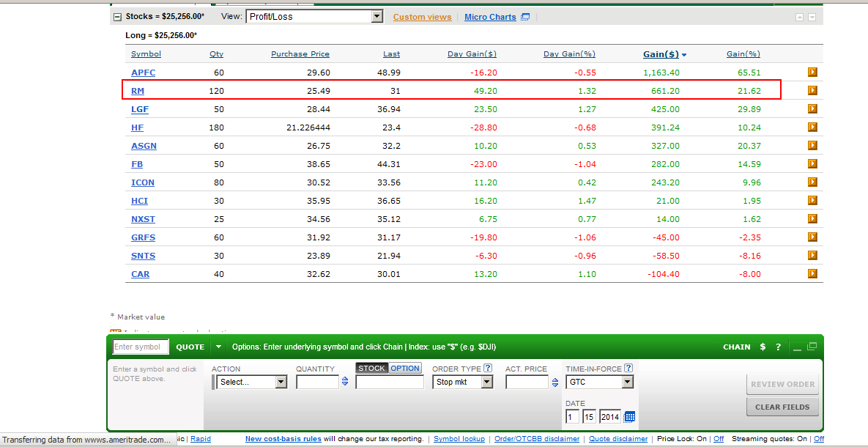Open help via question mark icon in green bar
The image size is (868, 447).
pyautogui.click(x=778, y=347)
